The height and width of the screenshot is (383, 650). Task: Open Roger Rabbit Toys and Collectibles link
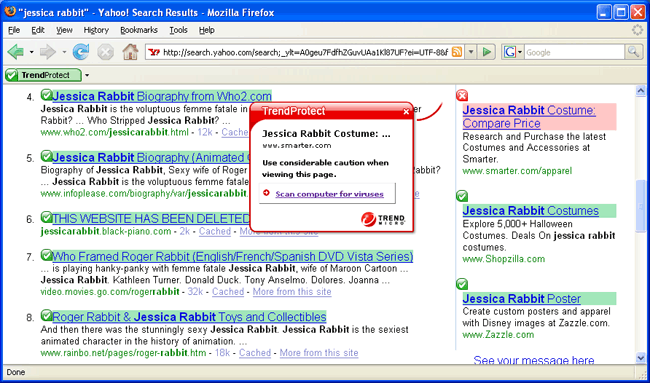tap(189, 317)
